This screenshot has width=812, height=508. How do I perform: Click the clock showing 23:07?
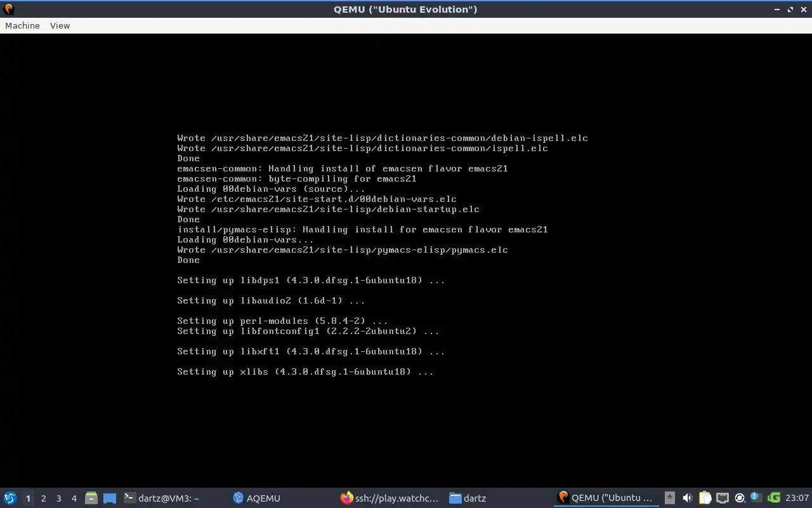pos(797,498)
